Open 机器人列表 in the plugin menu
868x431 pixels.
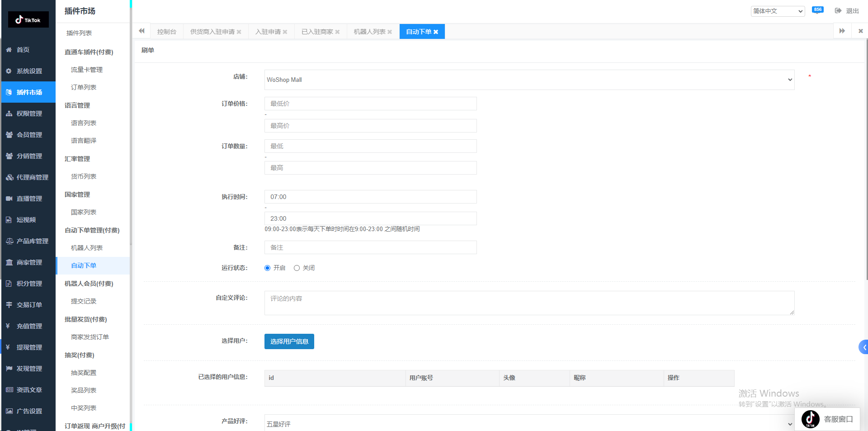tap(87, 248)
